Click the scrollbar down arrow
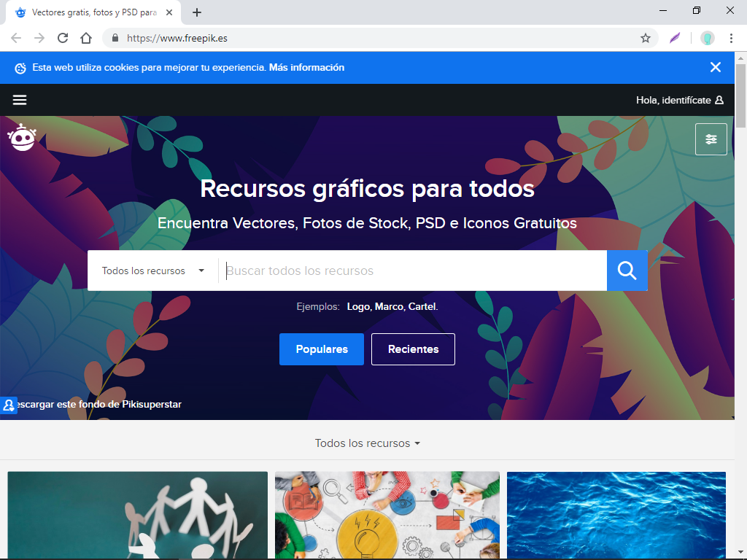747x560 pixels. pyautogui.click(x=740, y=553)
